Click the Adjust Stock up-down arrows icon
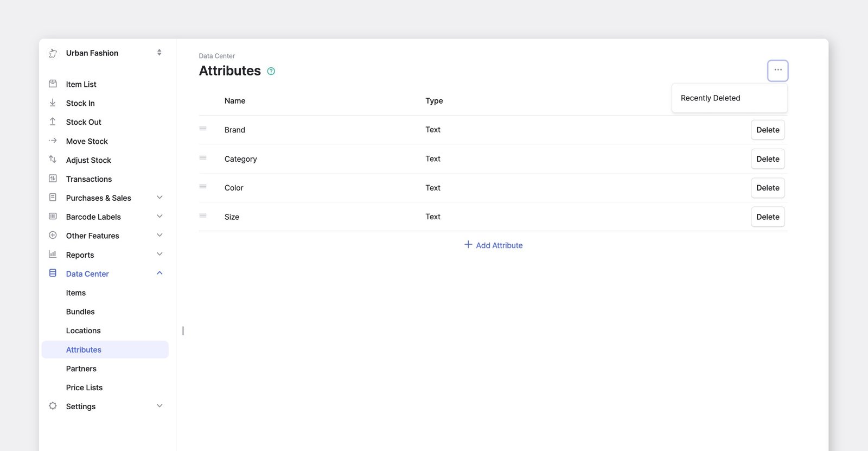This screenshot has width=868, height=451. pos(53,160)
